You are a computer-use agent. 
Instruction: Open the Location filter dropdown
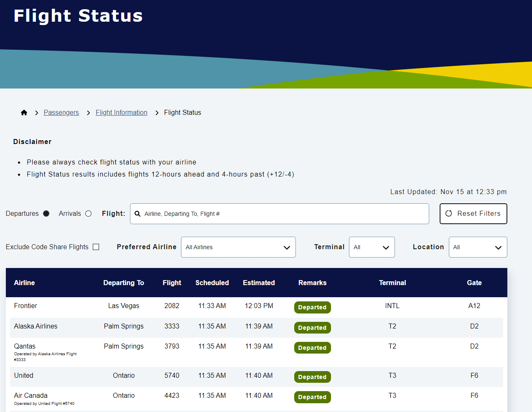(x=478, y=247)
